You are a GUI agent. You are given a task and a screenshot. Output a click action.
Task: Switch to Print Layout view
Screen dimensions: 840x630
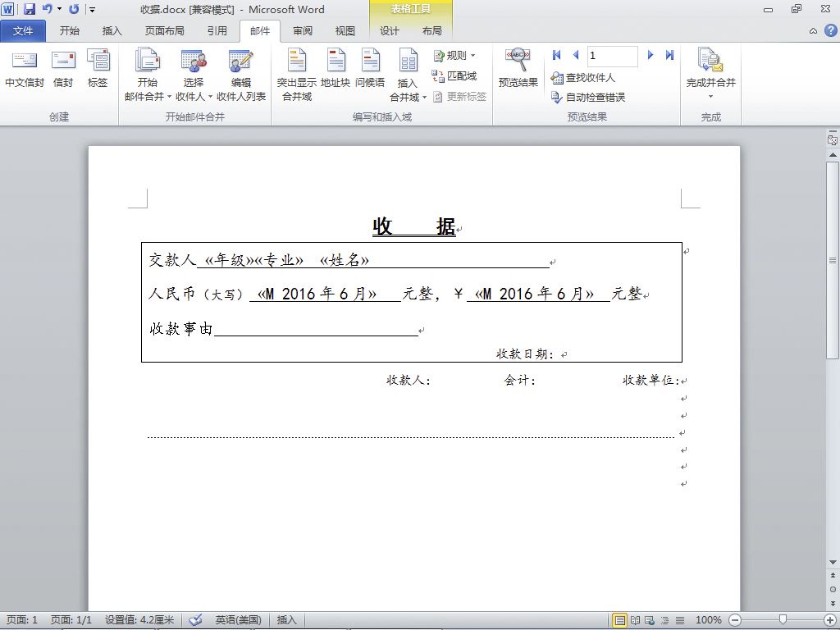coord(620,620)
